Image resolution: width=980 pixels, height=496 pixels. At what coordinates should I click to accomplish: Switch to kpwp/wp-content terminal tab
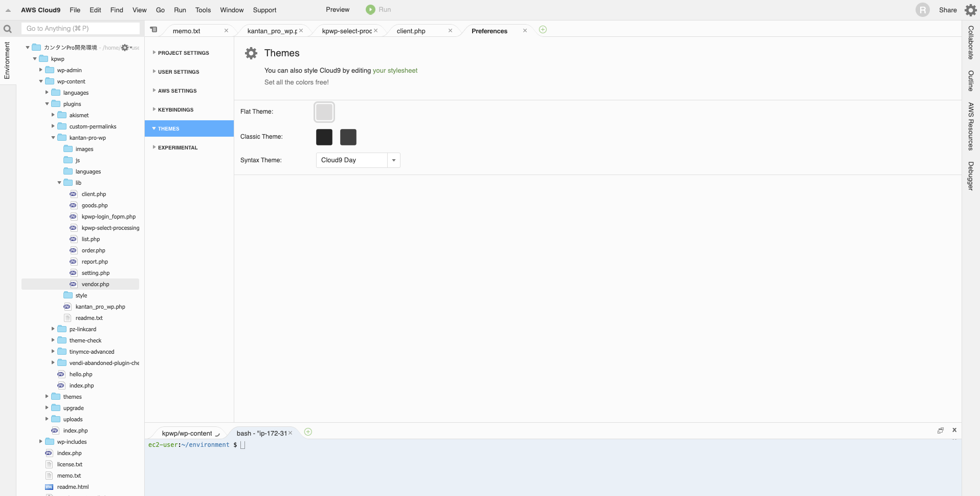tap(187, 433)
